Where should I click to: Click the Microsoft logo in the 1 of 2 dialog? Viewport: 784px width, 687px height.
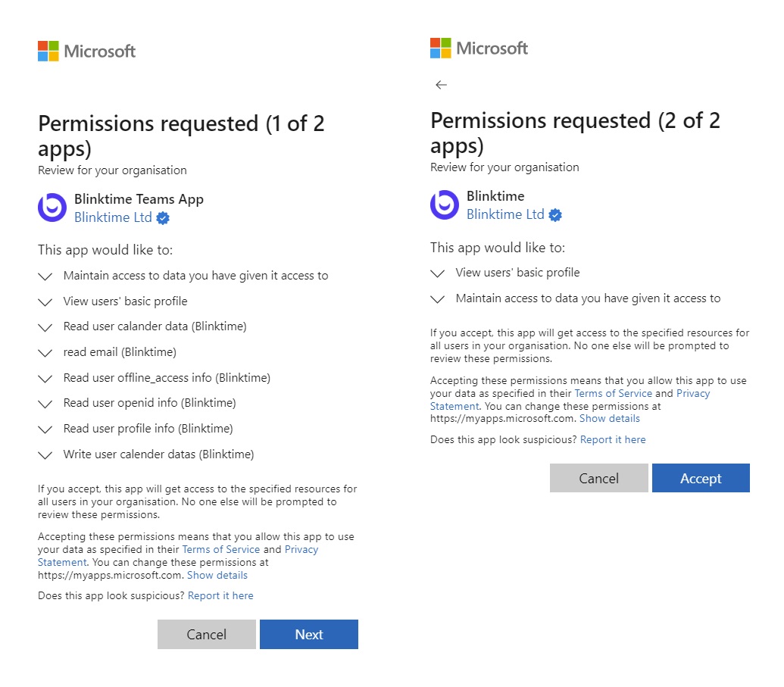(86, 51)
